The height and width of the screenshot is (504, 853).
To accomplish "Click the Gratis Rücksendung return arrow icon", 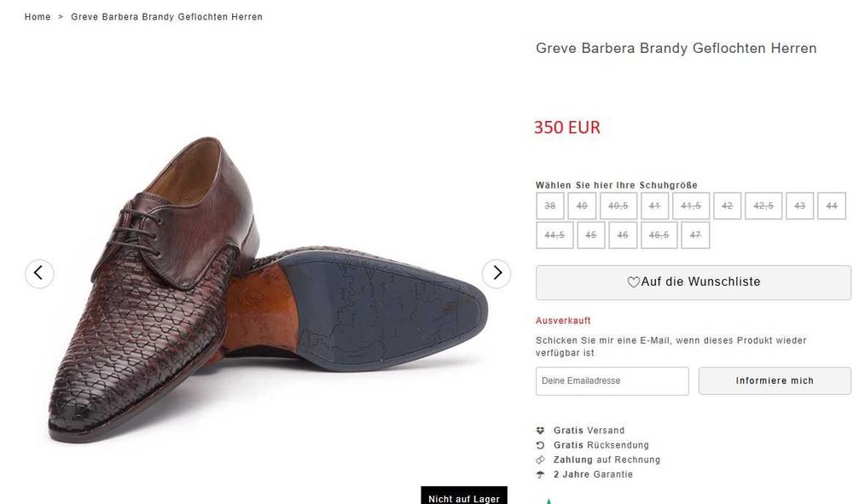I will [x=540, y=445].
